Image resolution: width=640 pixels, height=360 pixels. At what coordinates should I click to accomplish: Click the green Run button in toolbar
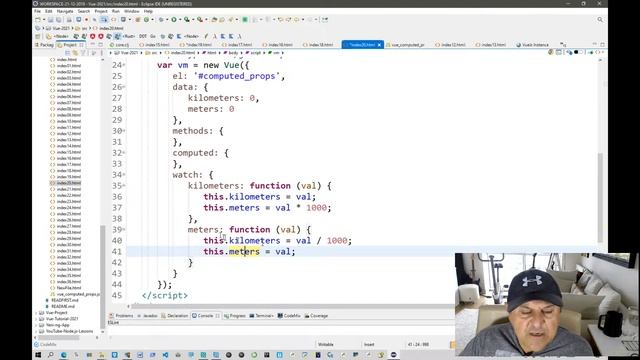coord(174,20)
